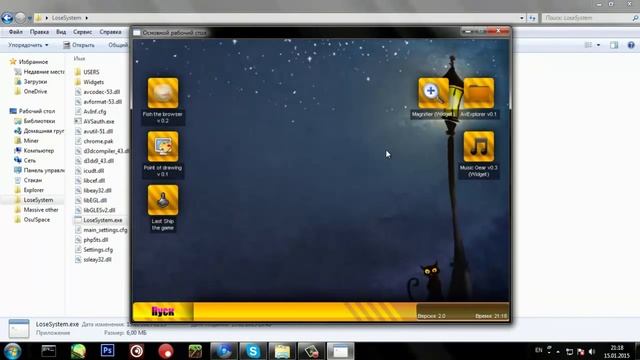640x360 pixels.
Task: Open the Правка menu in Explorer
Action: click(x=40, y=32)
